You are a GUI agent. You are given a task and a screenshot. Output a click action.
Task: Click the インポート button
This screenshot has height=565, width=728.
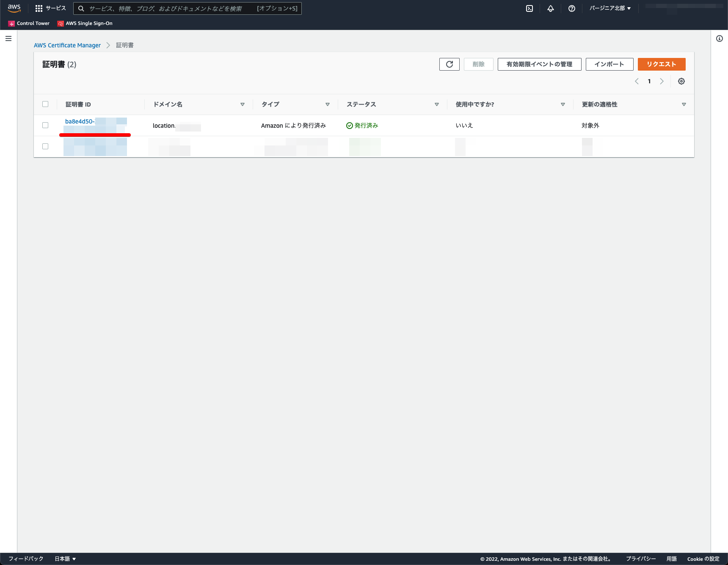click(609, 64)
